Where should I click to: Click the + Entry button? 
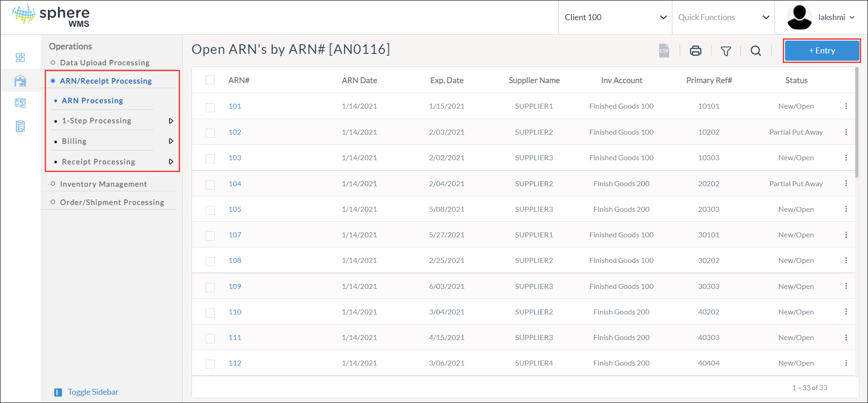pyautogui.click(x=822, y=51)
